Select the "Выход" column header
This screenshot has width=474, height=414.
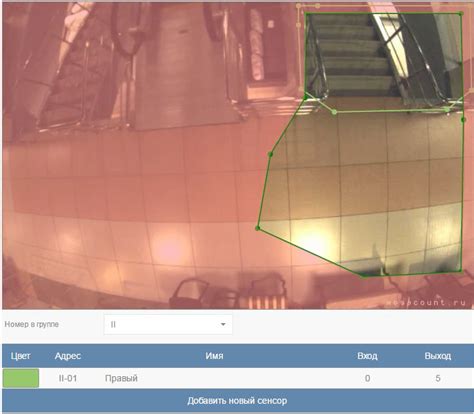438,356
